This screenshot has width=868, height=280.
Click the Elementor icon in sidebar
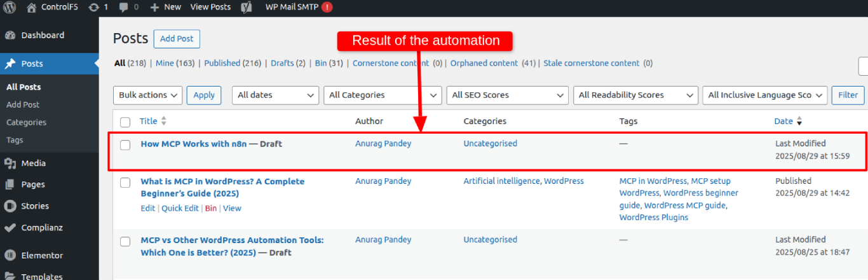[10, 255]
